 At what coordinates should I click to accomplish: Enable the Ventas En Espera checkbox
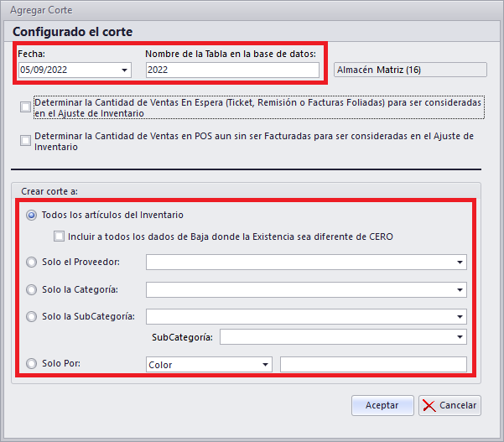coord(25,107)
